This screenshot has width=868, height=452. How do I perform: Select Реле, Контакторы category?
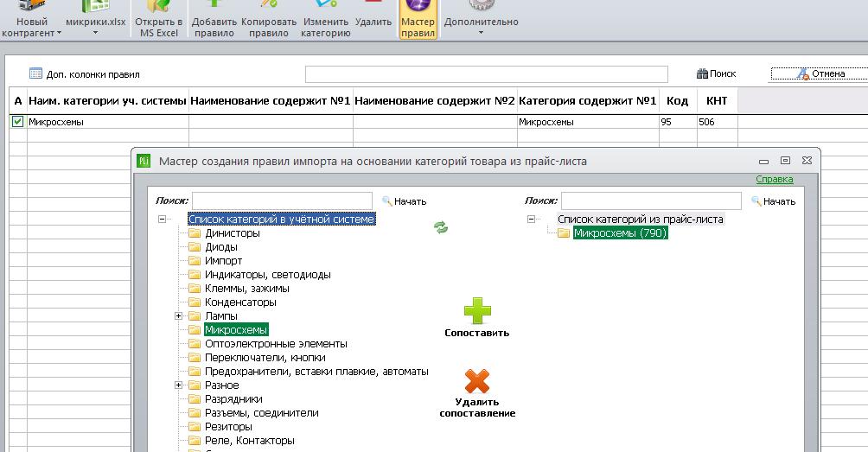[250, 441]
